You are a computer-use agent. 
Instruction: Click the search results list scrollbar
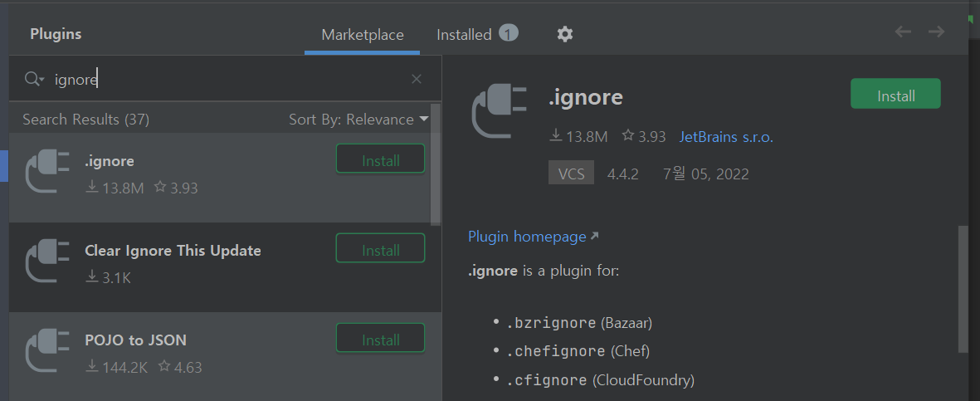(436, 164)
